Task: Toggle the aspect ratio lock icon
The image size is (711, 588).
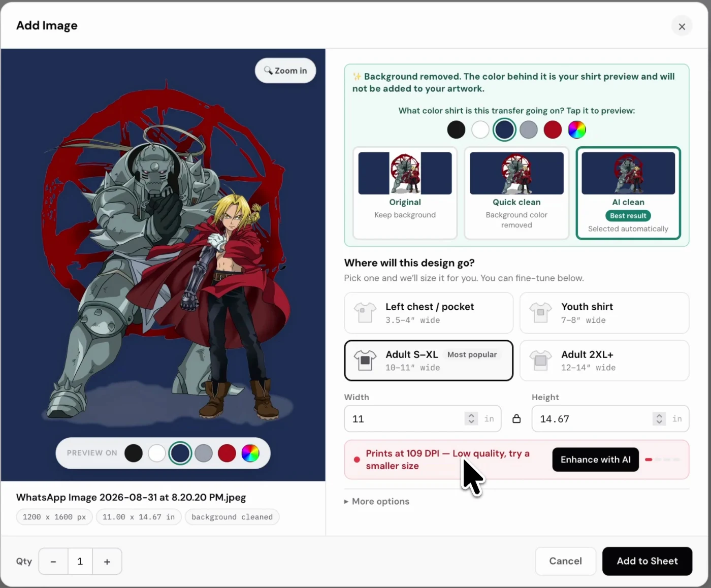Action: tap(516, 419)
